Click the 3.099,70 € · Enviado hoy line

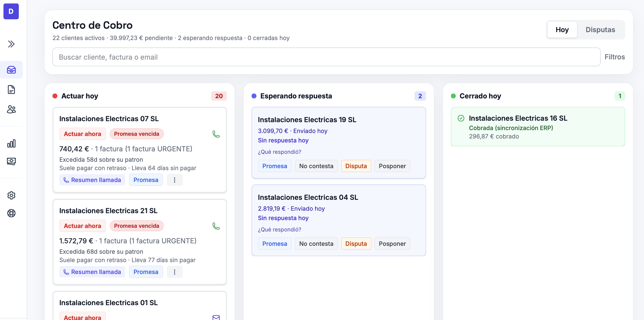point(293,131)
